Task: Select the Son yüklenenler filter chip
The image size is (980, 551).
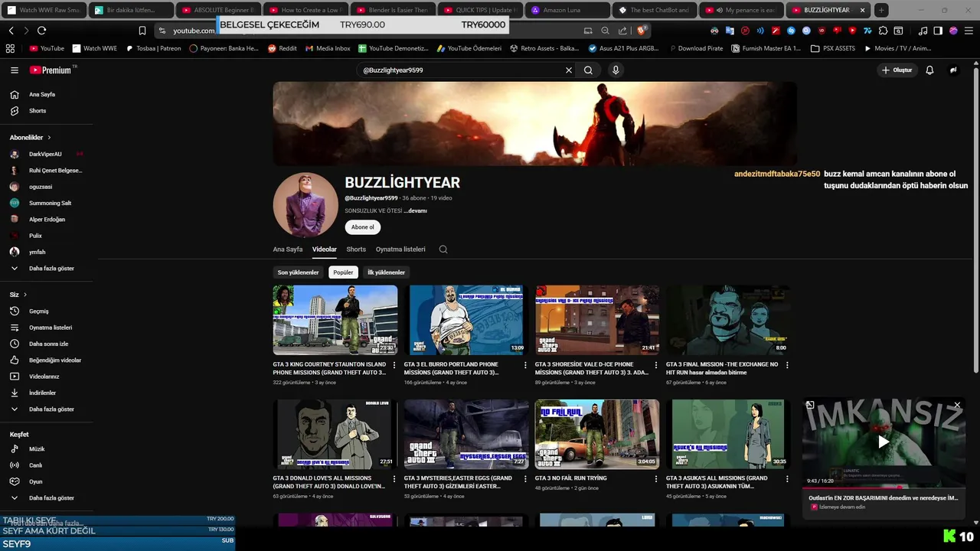Action: coord(298,272)
